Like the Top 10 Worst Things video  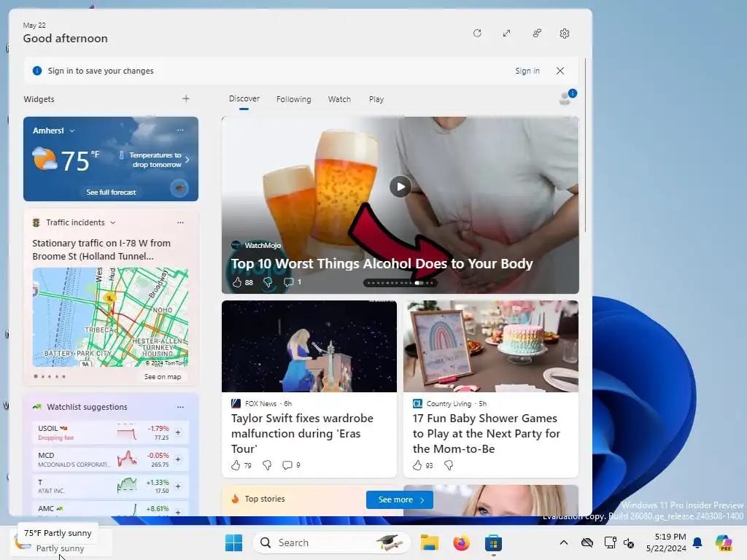pos(237,282)
